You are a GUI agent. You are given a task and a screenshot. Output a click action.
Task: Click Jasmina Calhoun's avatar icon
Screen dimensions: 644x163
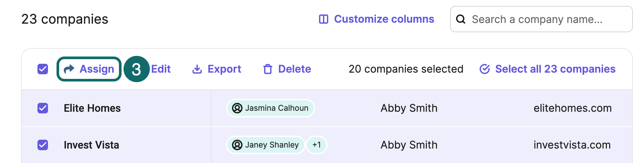coord(237,108)
